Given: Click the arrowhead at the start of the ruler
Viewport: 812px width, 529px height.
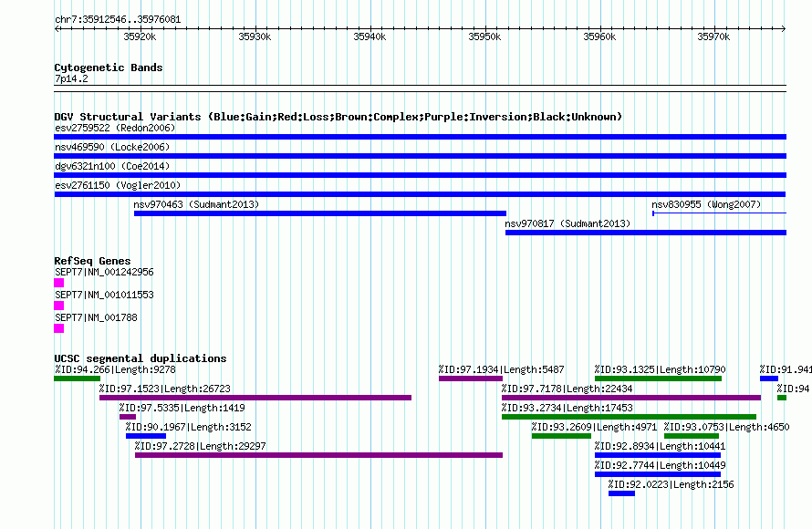Looking at the screenshot, I should 57,29.
